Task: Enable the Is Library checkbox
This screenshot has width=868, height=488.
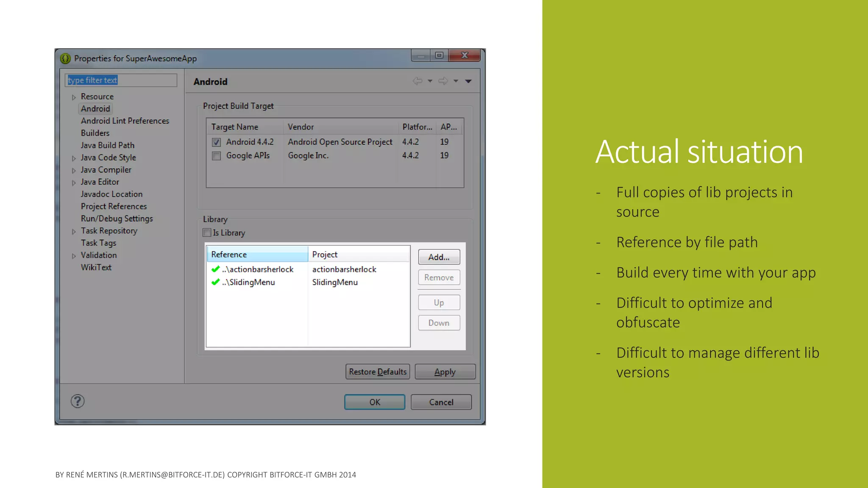Action: (x=207, y=233)
